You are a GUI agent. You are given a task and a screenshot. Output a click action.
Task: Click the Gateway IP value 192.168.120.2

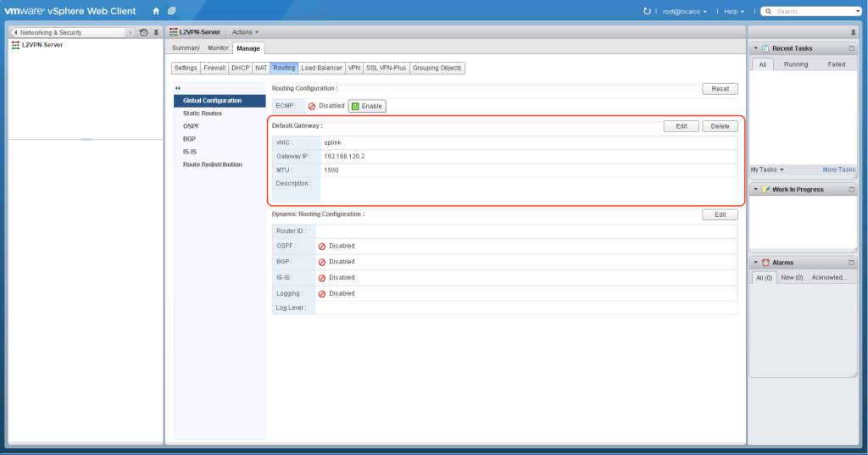(344, 156)
